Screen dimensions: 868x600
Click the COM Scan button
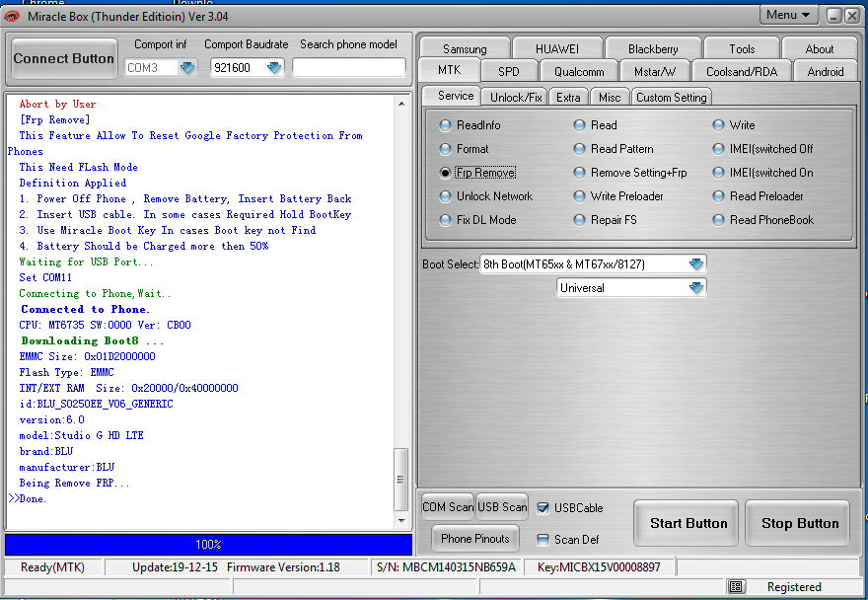coord(447,507)
